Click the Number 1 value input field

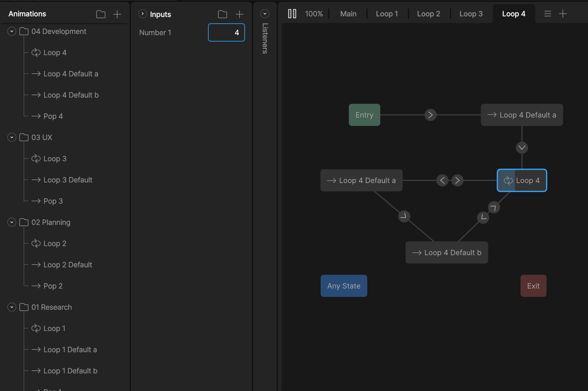tap(226, 32)
